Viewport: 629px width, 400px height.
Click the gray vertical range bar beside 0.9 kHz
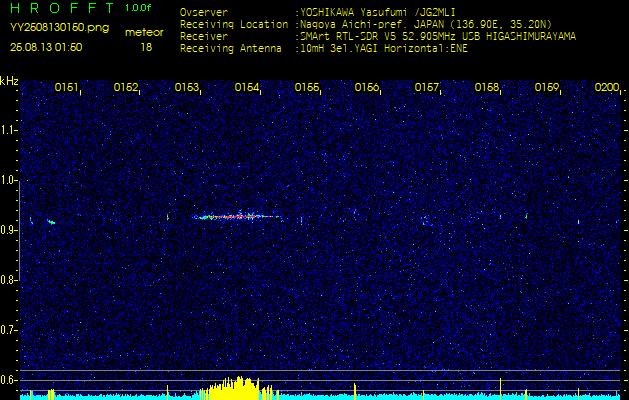[x=19, y=230]
